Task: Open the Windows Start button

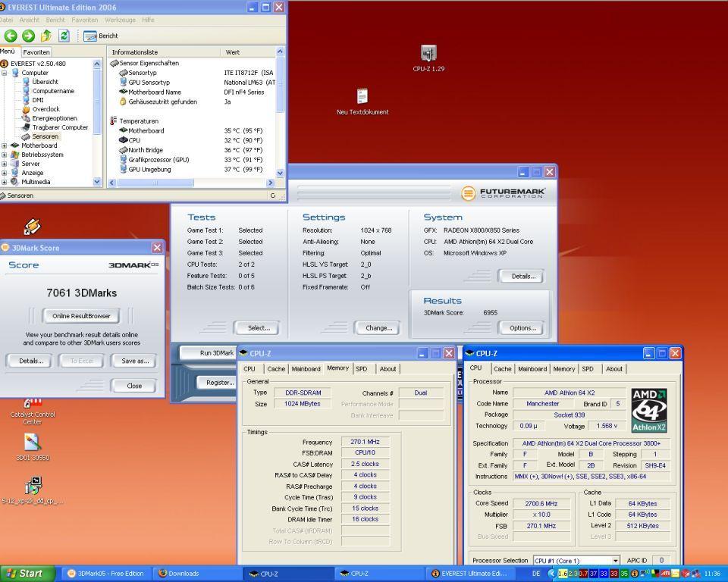Action: (27, 574)
